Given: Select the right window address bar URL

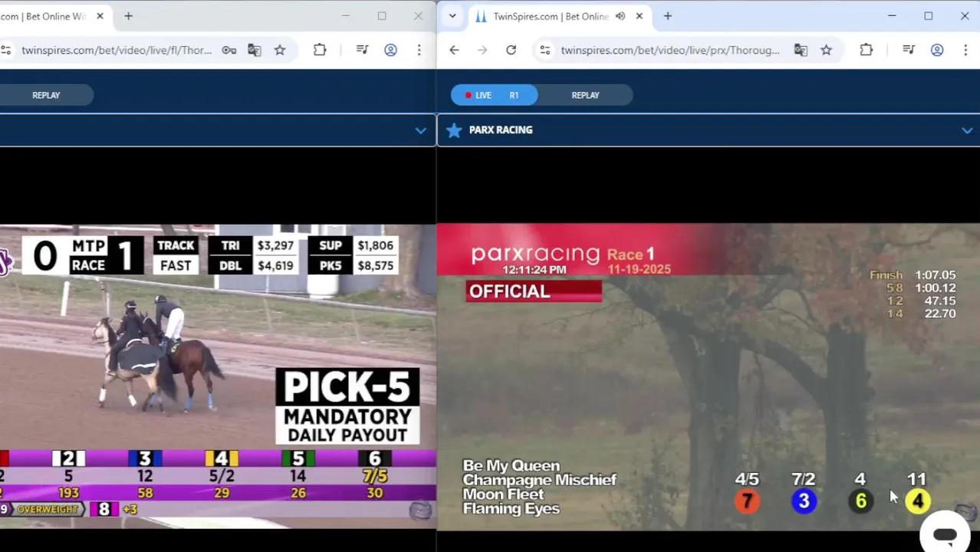Looking at the screenshot, I should 670,50.
